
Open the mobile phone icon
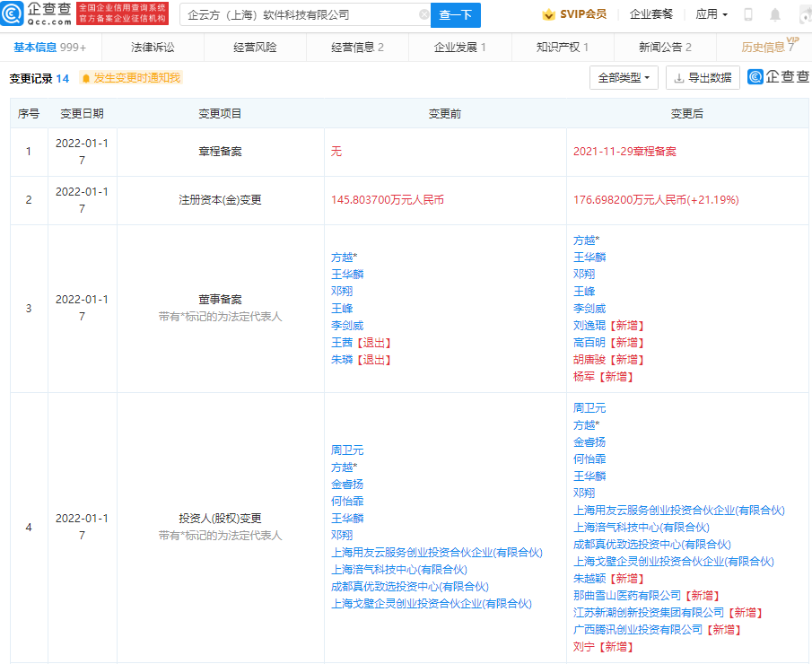[747, 14]
